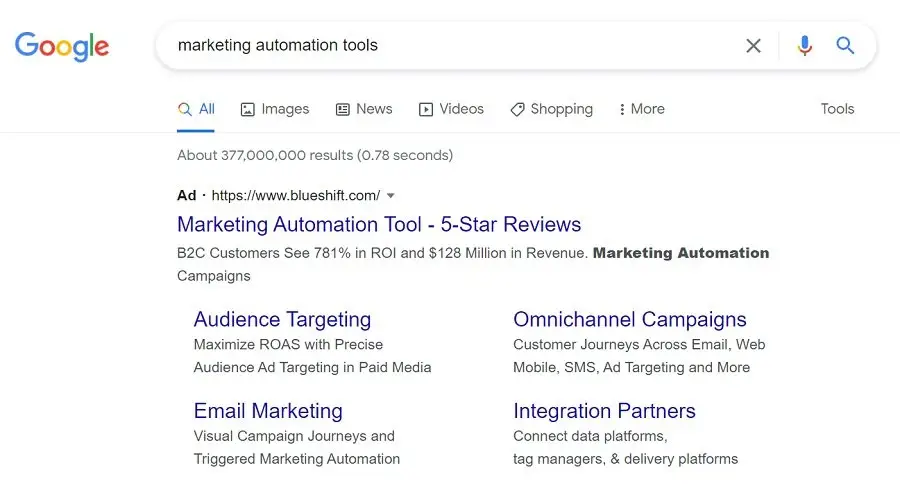
Task: Open the More search options menu
Action: pyautogui.click(x=642, y=109)
